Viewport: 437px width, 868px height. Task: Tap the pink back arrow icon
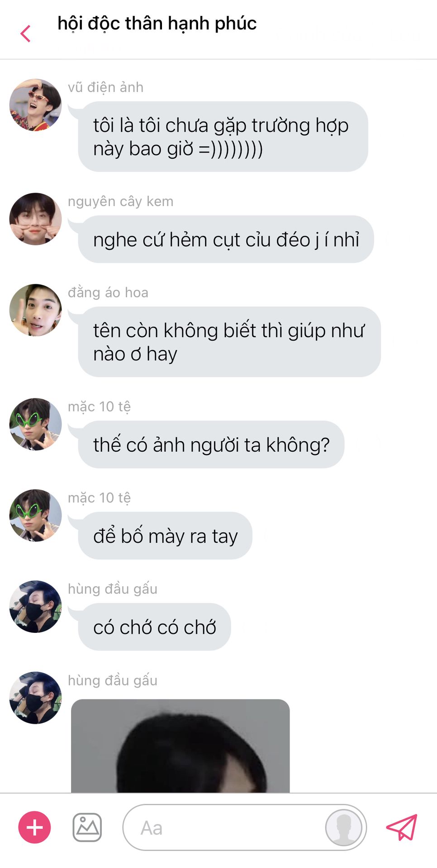tap(26, 34)
